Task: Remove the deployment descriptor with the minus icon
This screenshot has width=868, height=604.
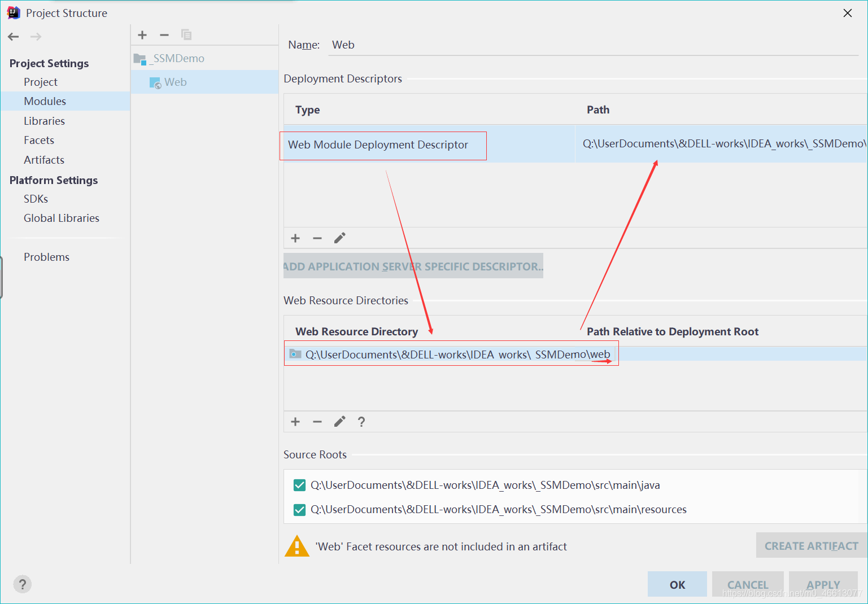Action: pyautogui.click(x=317, y=238)
